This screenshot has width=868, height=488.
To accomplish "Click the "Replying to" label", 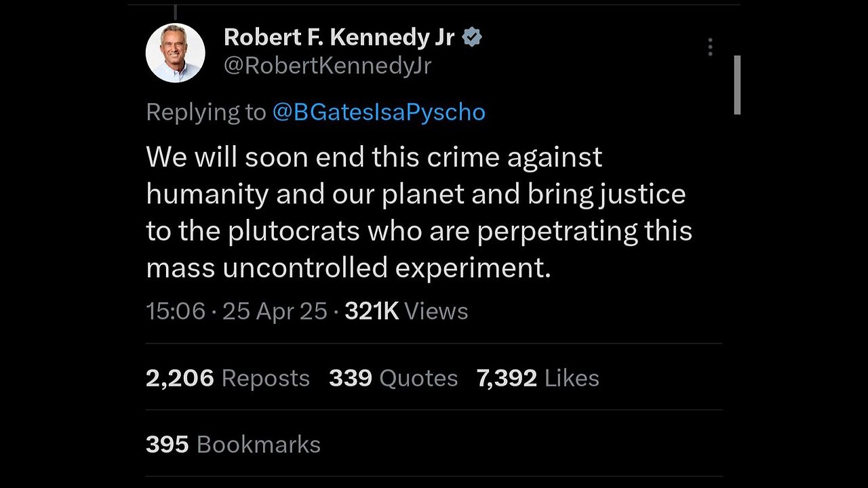I will coord(205,112).
